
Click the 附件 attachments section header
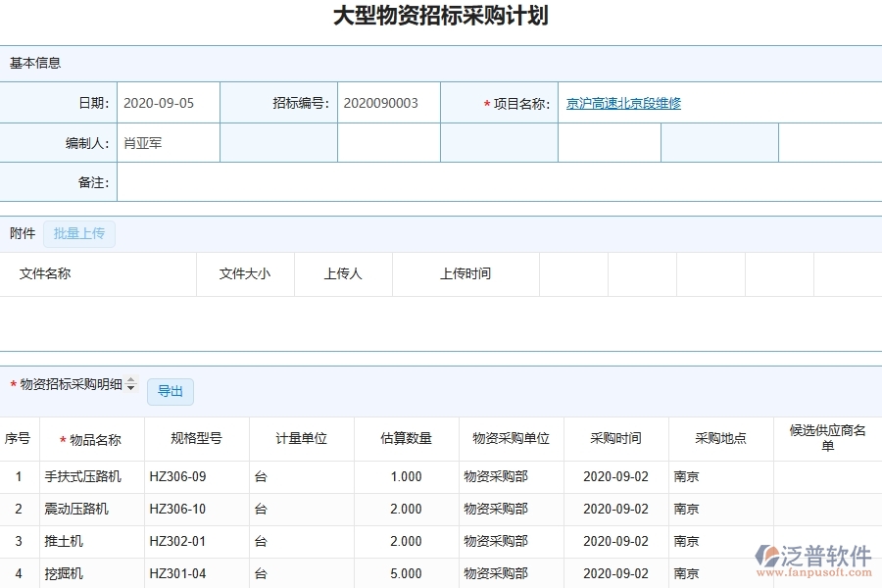coord(22,233)
